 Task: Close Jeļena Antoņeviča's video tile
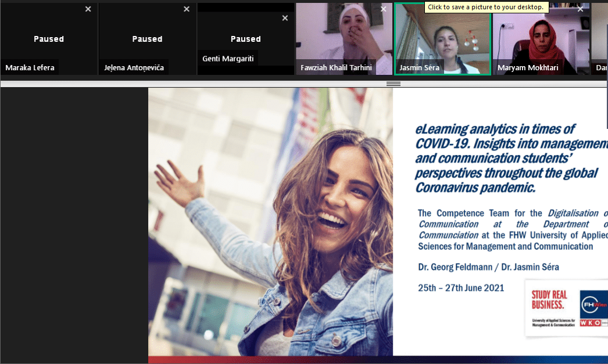click(187, 9)
